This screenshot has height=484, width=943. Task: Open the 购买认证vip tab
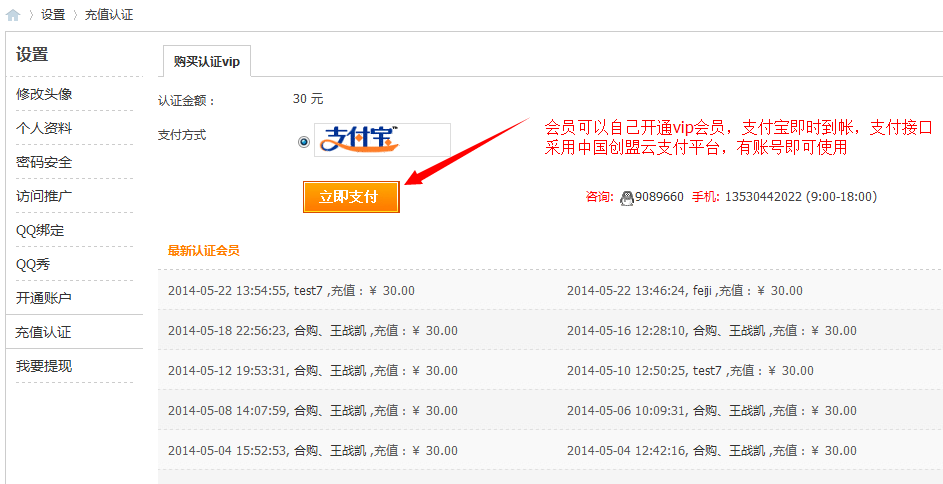207,61
